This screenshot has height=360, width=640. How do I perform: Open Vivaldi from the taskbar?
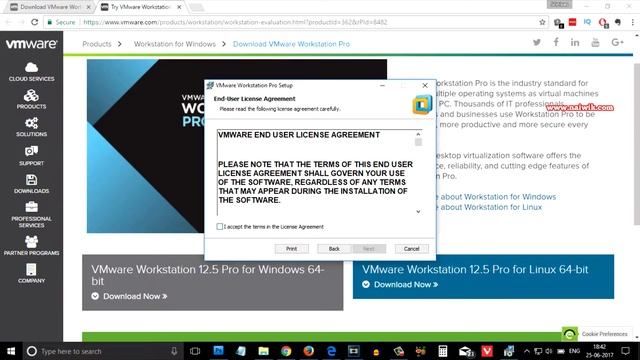tap(487, 351)
